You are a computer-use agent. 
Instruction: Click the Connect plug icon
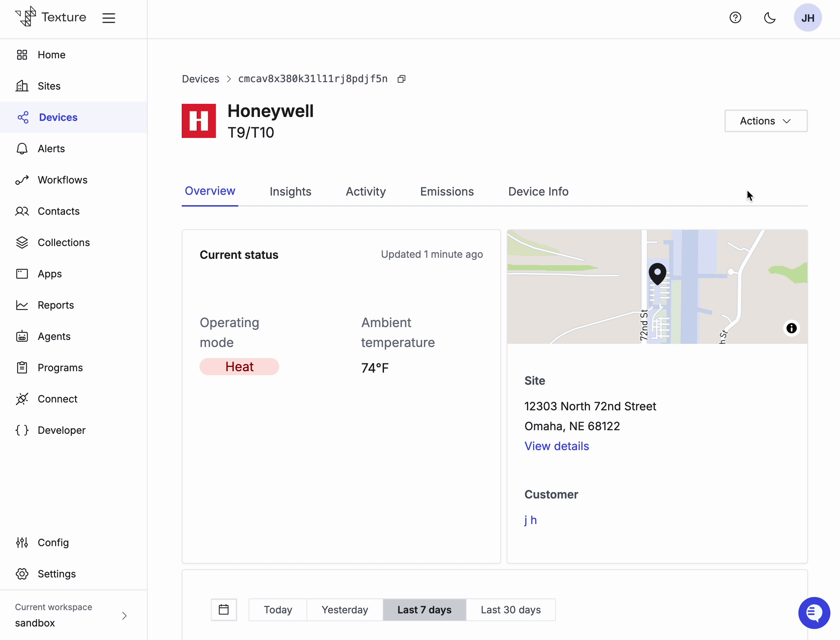[x=22, y=399]
